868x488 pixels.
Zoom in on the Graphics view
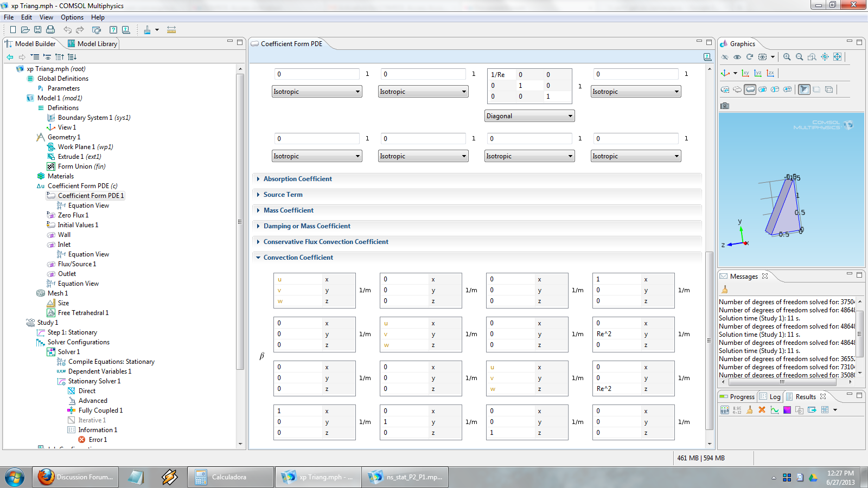tap(787, 57)
